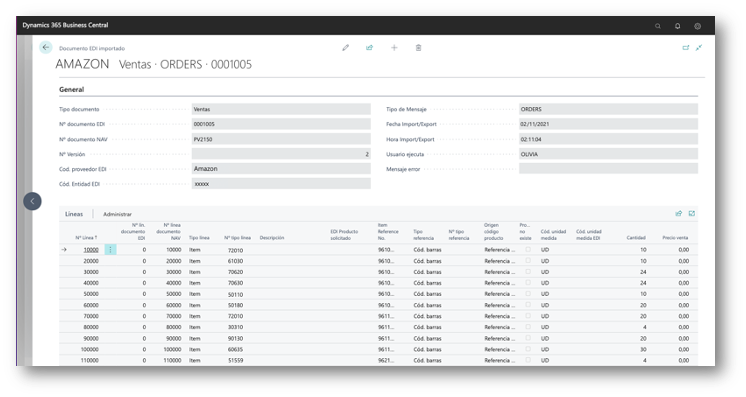
Task: Toggle the 'Pro. no existe' checkbox for line 30000
Action: (x=528, y=271)
